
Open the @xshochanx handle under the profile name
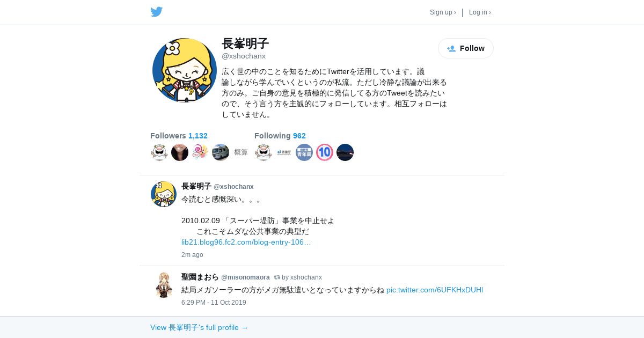click(x=244, y=56)
